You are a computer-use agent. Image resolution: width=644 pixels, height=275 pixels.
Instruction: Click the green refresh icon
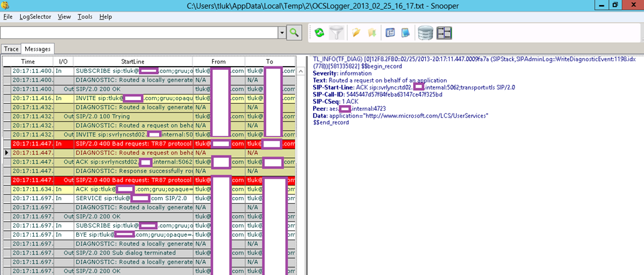point(319,33)
